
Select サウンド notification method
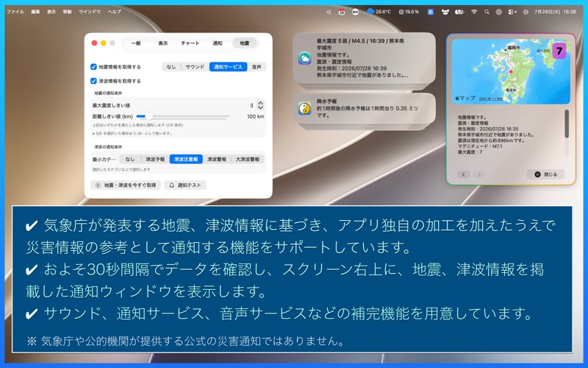click(195, 67)
